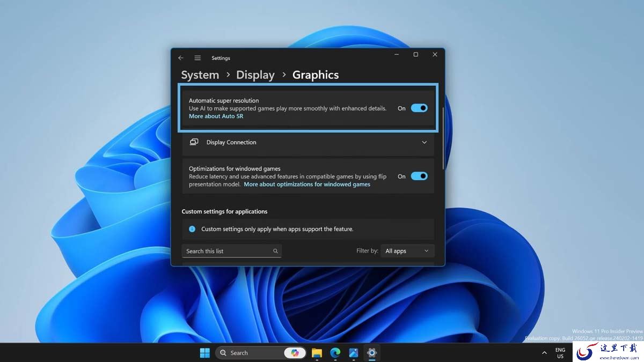Close the Settings window
644x362 pixels.
[435, 54]
